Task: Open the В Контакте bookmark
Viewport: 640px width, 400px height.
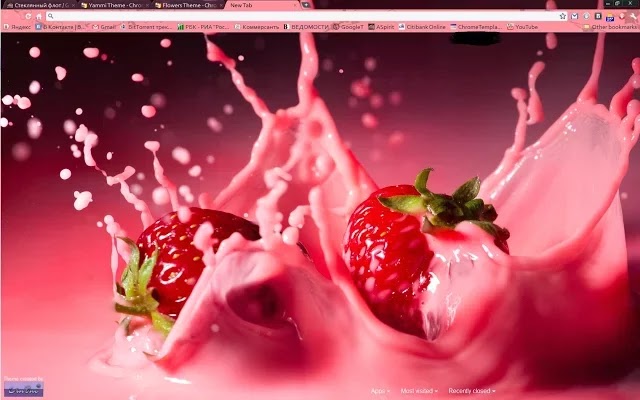Action: pos(60,27)
